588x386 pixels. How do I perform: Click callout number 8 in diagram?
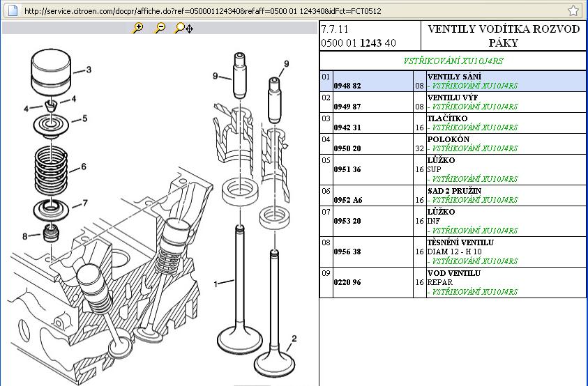pyautogui.click(x=25, y=236)
